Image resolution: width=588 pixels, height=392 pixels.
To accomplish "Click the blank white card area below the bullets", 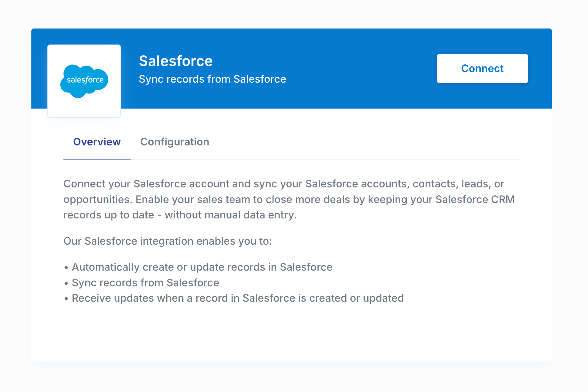I will tap(291, 333).
